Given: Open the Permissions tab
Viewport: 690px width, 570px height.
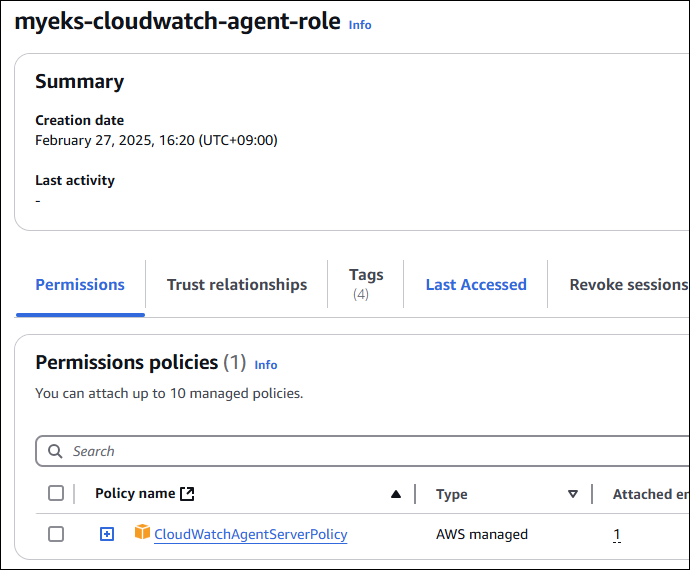Looking at the screenshot, I should coord(80,285).
